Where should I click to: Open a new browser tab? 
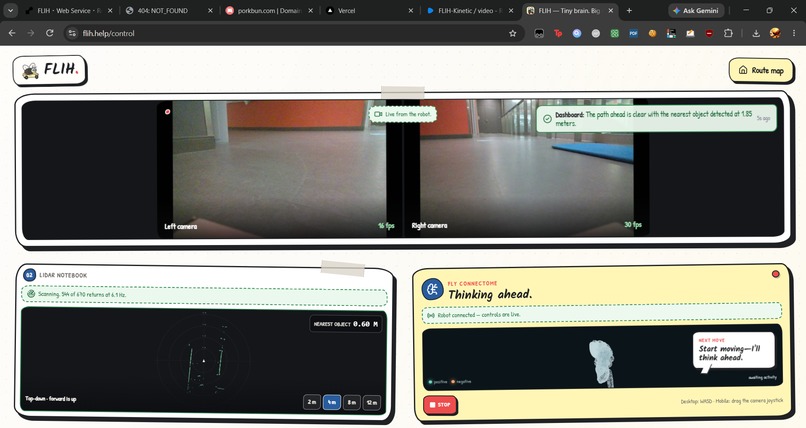[x=629, y=10]
